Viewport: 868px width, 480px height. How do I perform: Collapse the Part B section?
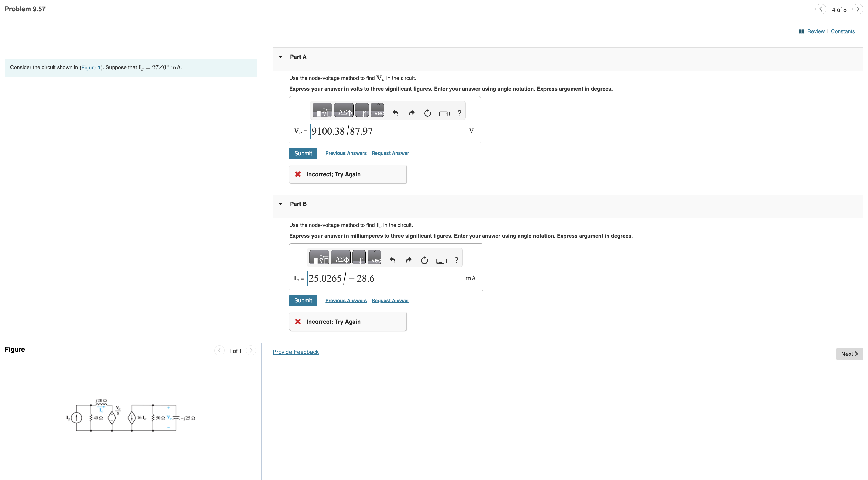click(280, 204)
